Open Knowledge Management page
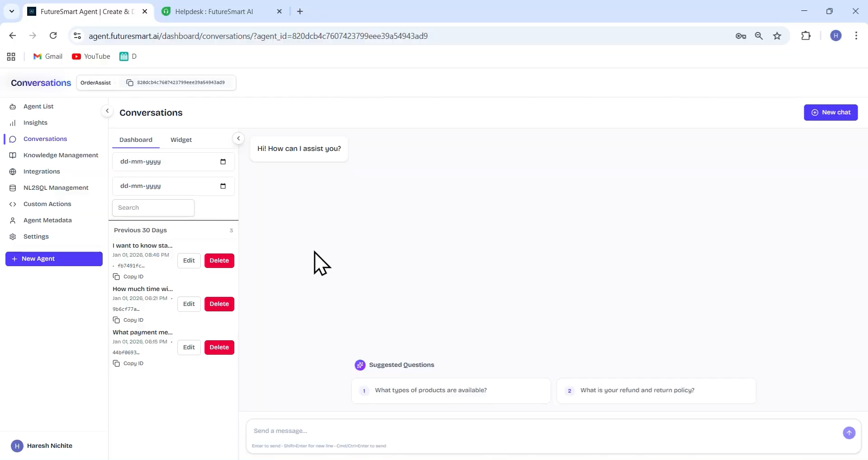This screenshot has height=460, width=868. [61, 155]
